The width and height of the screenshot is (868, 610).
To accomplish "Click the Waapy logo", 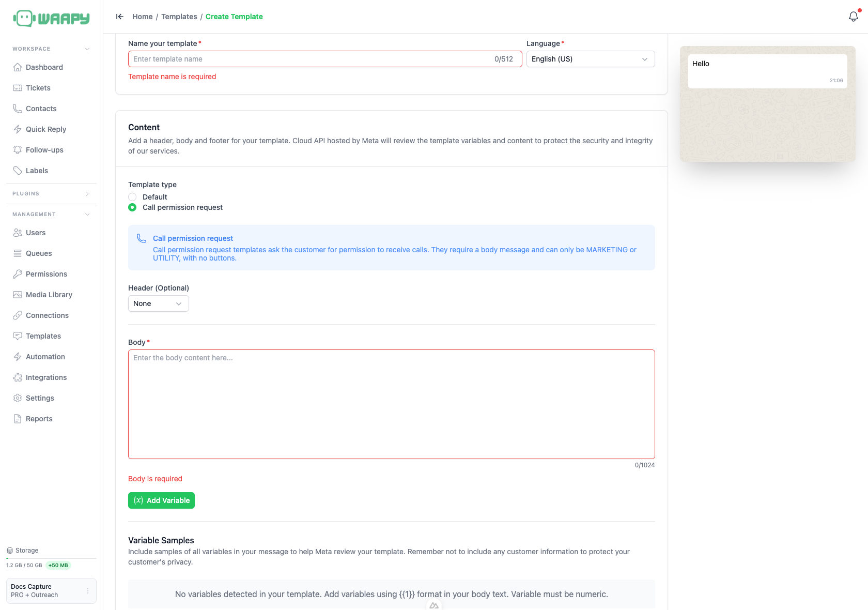I will pyautogui.click(x=51, y=18).
